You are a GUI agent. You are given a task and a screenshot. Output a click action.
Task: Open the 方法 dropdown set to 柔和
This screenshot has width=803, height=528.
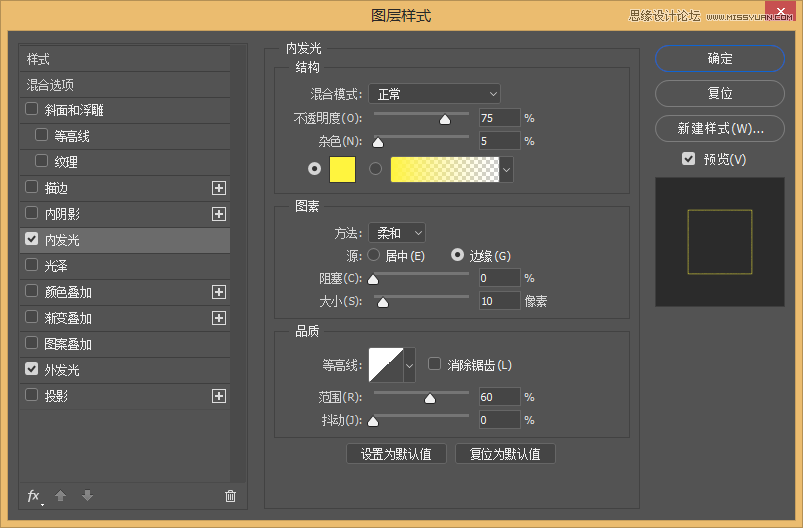pos(397,233)
